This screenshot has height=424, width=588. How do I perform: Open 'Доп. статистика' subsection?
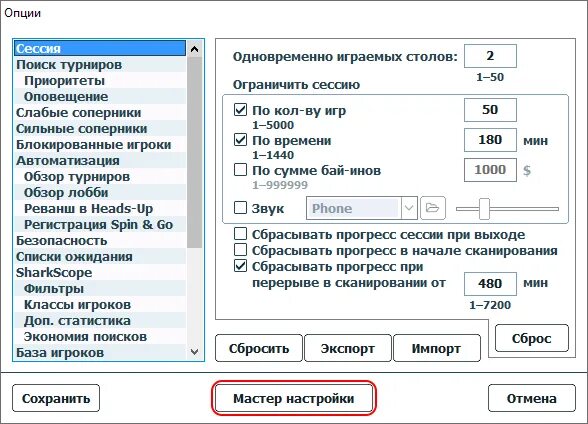coord(100,321)
